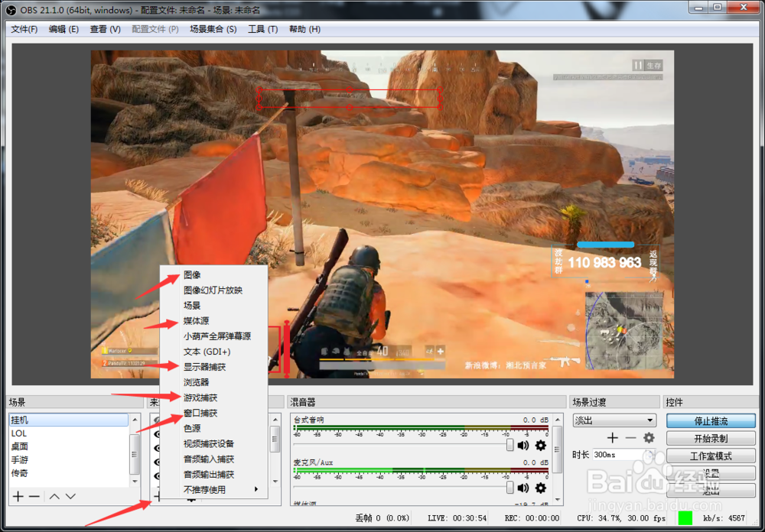Mute the 麦克风/Aux speaker icon

(x=523, y=488)
